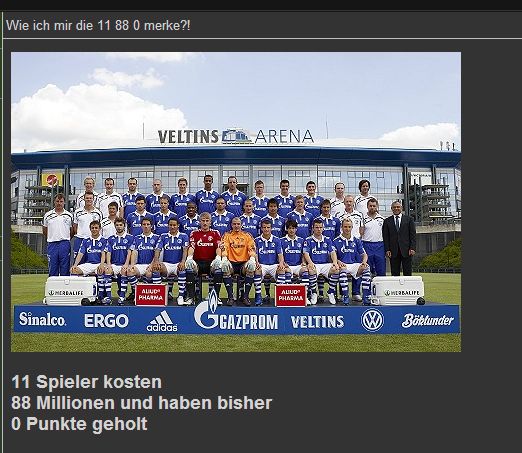Click the text '88 Millionen und haben bisher'
Viewport: 522px width, 453px height.
[x=142, y=403]
